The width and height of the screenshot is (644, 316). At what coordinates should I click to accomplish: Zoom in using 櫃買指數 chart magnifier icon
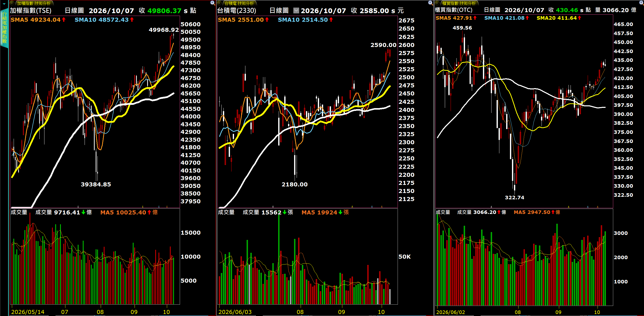641,3
